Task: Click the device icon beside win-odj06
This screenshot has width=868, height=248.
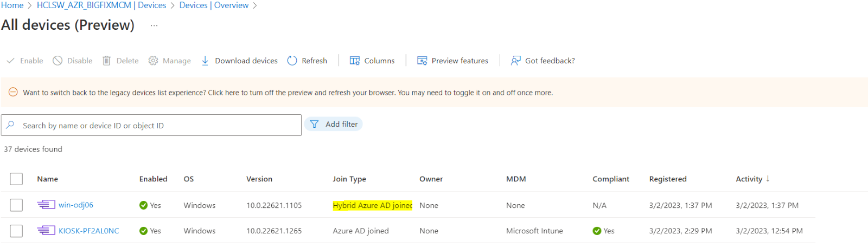Action: (x=46, y=205)
